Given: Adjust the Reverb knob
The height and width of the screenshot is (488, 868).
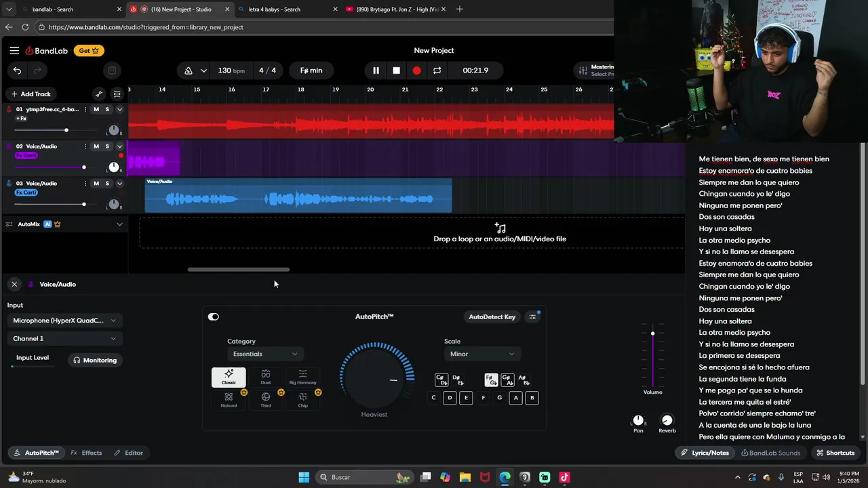Looking at the screenshot, I should pyautogui.click(x=667, y=420).
